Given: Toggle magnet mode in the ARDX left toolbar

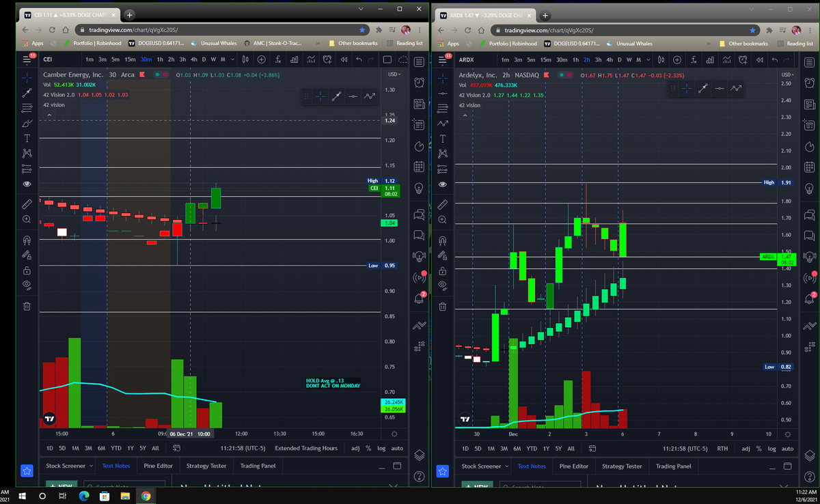Looking at the screenshot, I should pos(442,240).
